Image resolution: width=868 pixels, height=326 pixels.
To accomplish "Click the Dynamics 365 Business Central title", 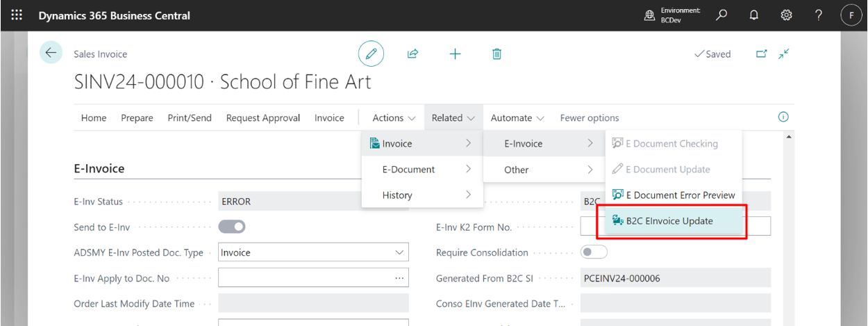I will (115, 15).
